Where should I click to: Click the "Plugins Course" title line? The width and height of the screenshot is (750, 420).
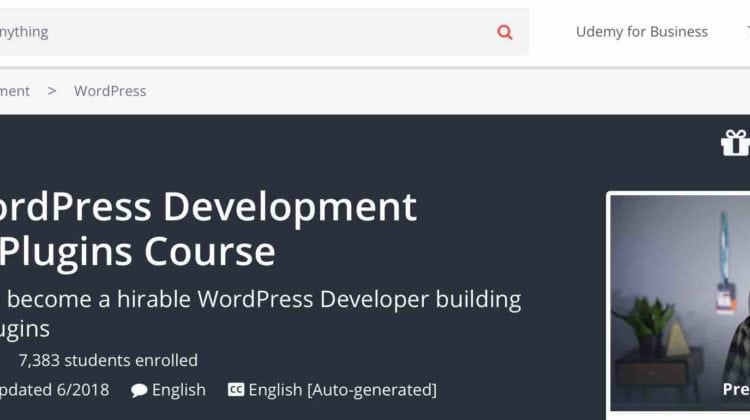click(x=137, y=252)
